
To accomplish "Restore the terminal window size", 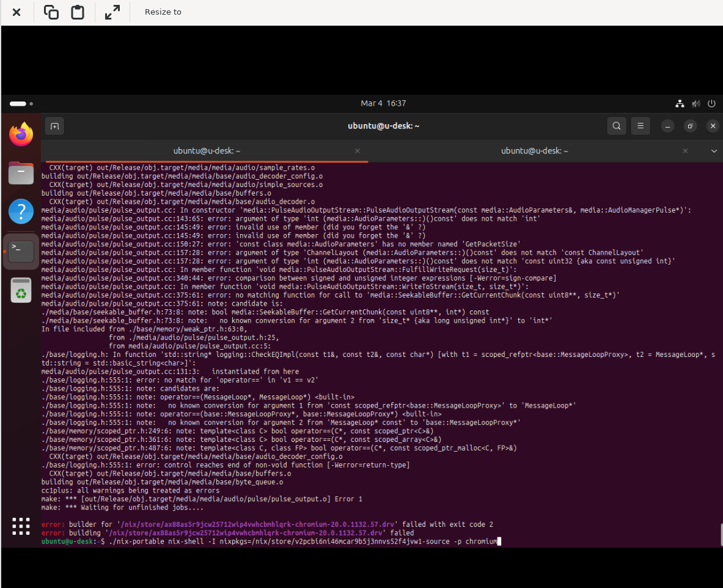I will coord(690,126).
